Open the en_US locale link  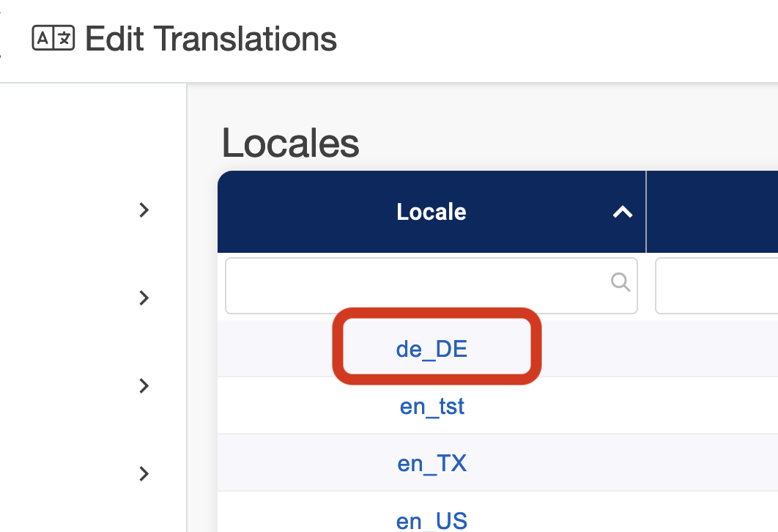coord(431,520)
